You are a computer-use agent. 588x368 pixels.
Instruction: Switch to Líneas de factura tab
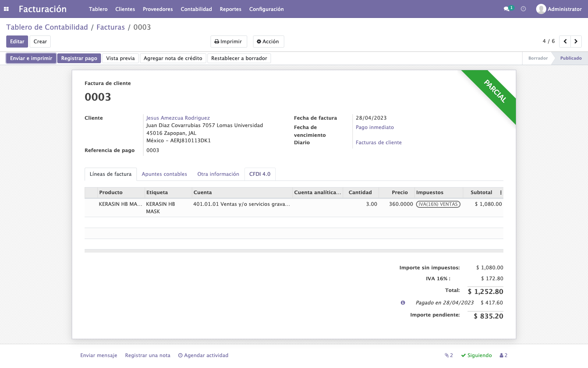[111, 174]
